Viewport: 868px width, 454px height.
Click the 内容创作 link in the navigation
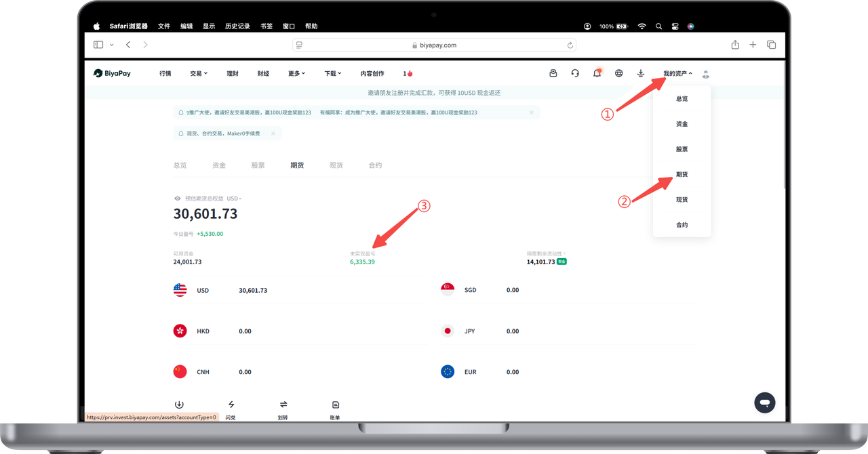pyautogui.click(x=372, y=73)
